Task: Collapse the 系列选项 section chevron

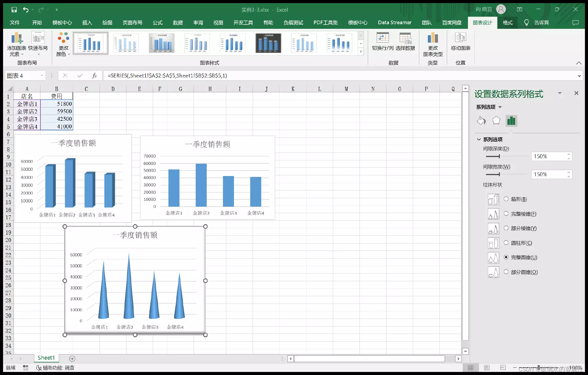Action: click(479, 140)
